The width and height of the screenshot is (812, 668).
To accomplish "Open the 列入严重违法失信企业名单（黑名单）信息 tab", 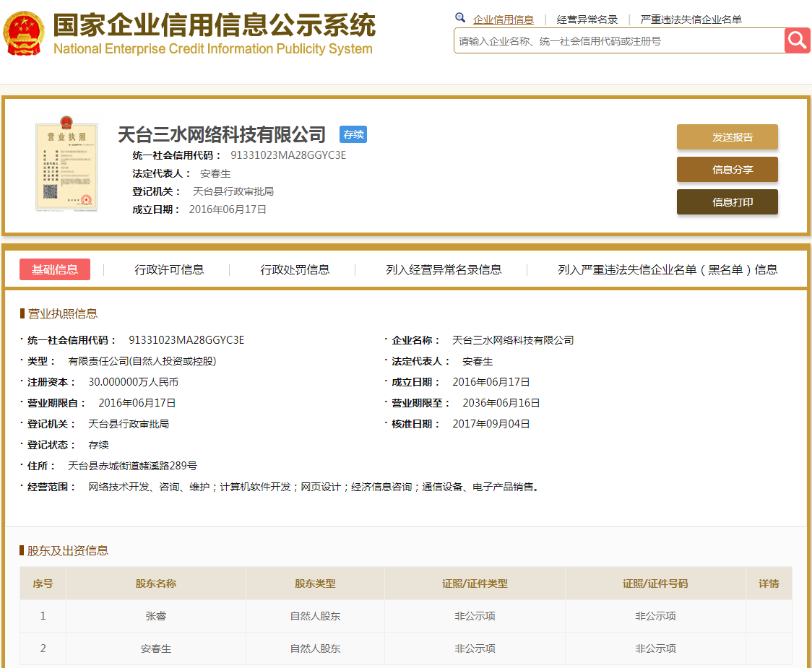I will coord(667,269).
